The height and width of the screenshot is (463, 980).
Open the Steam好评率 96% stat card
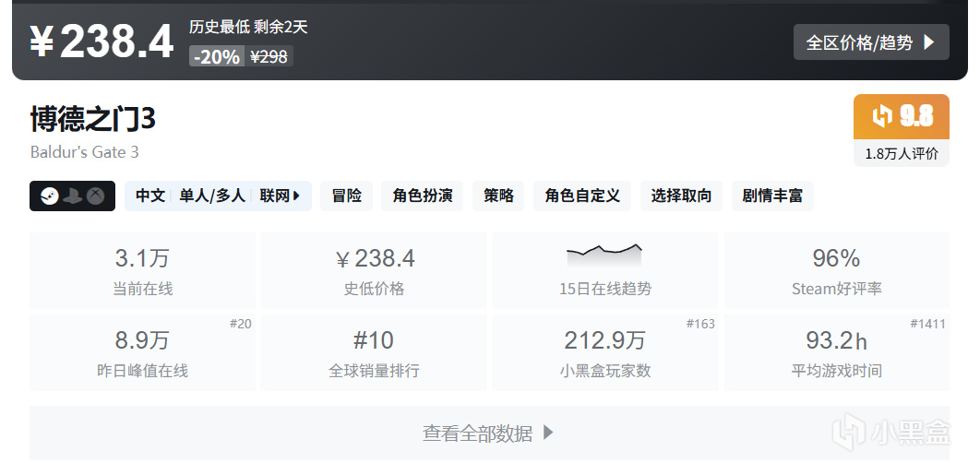click(837, 270)
